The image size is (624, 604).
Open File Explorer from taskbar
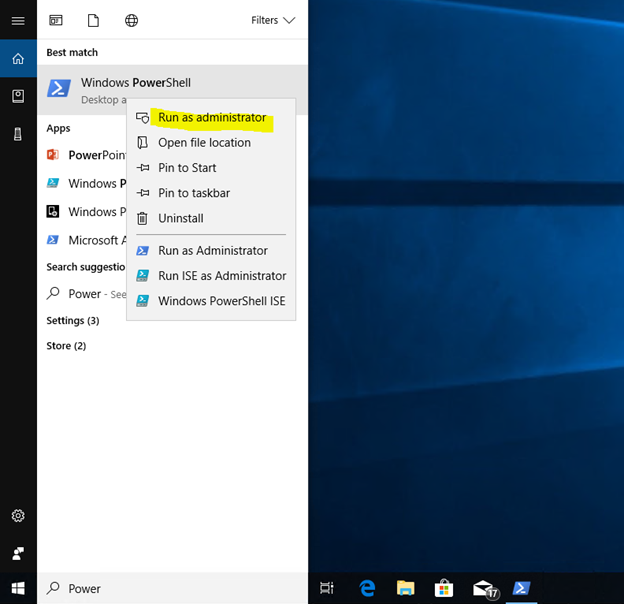pos(406,588)
